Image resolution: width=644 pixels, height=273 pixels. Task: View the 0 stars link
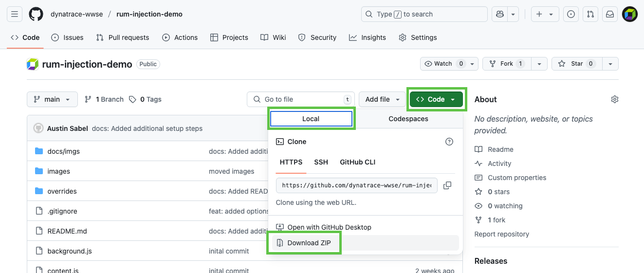tap(492, 192)
